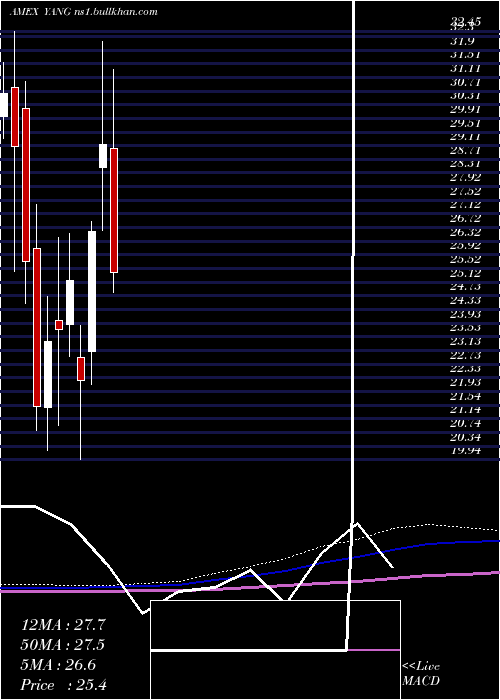Click the 20.34 price axis label
500x700 pixels.
[465, 437]
